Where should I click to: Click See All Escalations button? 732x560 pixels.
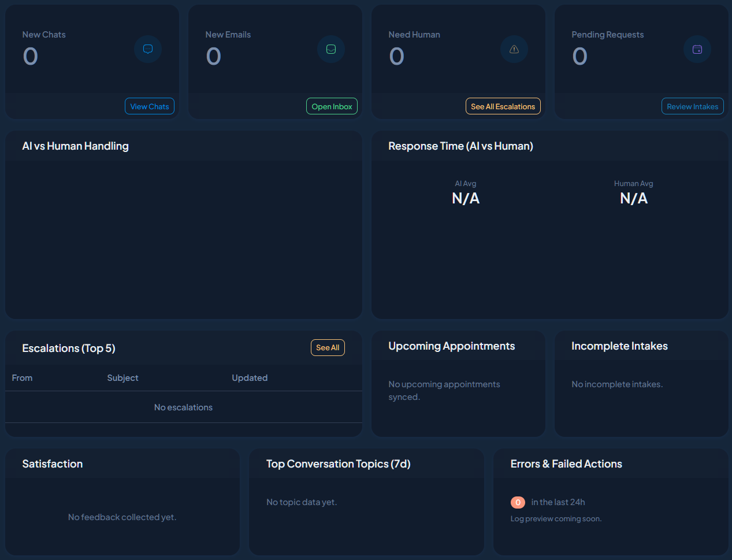click(x=503, y=106)
